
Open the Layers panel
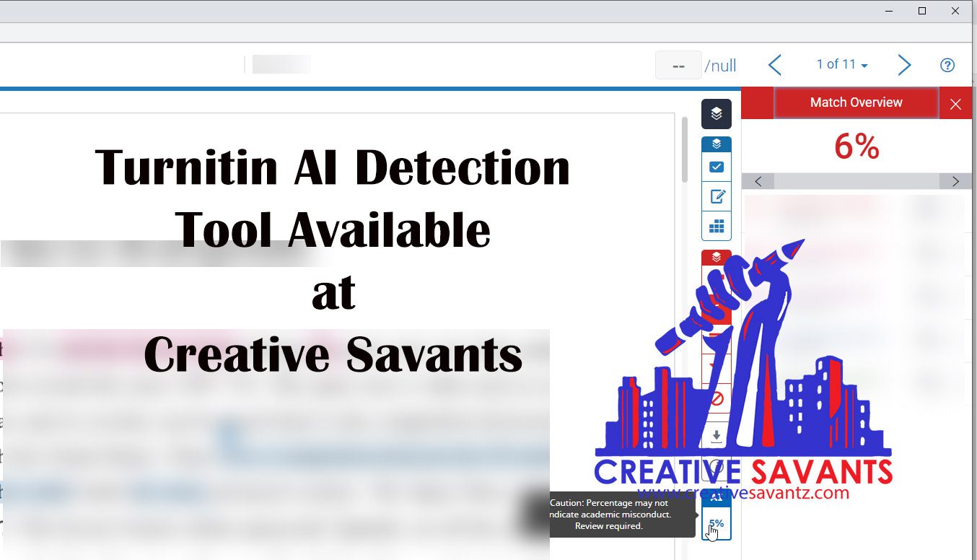pos(716,113)
